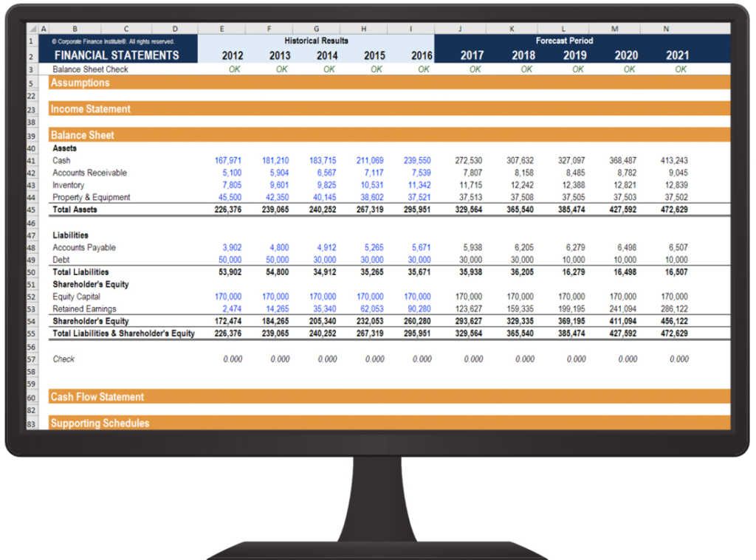This screenshot has height=560, width=756.
Task: Open the Supporting Schedules section bar
Action: (x=100, y=424)
